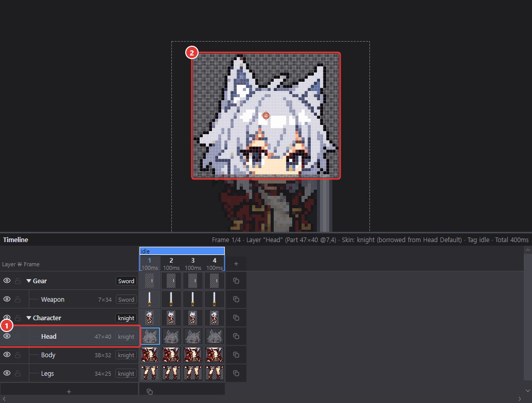Select frame 4 header
532x403 pixels.
point(215,264)
